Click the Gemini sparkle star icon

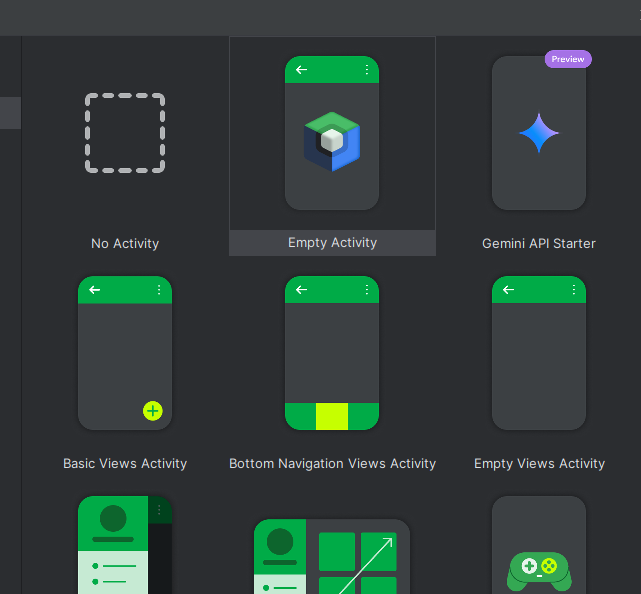coord(539,133)
